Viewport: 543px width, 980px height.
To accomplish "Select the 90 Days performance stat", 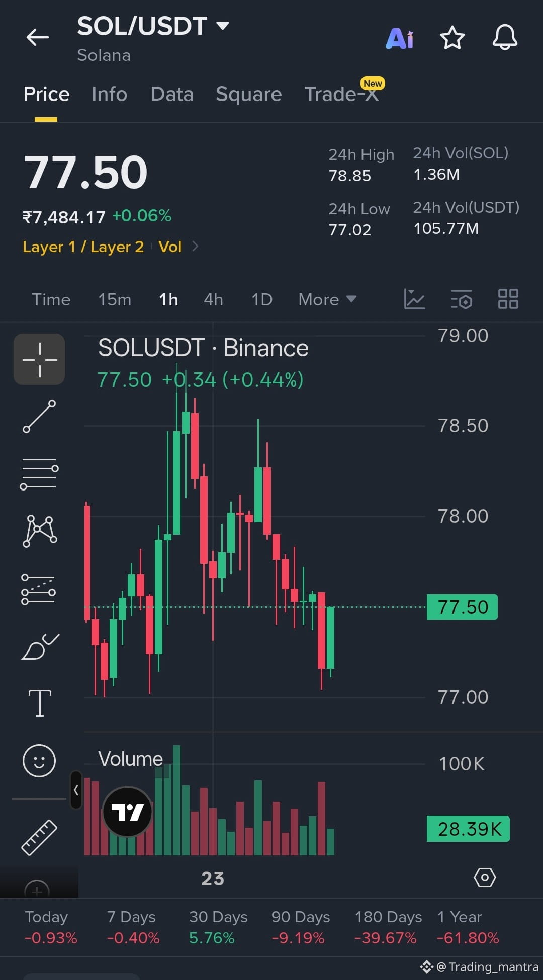I will click(301, 927).
